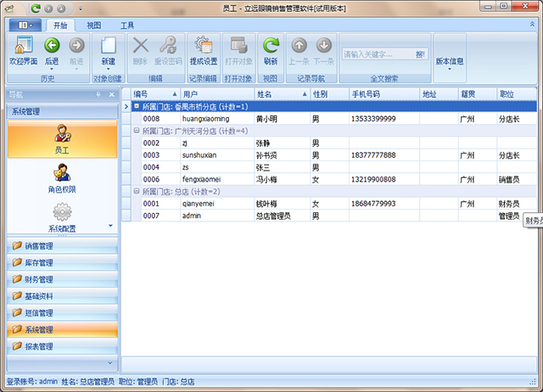Switch to the 视图 ribbon tab
This screenshot has width=543, height=392.
(93, 26)
